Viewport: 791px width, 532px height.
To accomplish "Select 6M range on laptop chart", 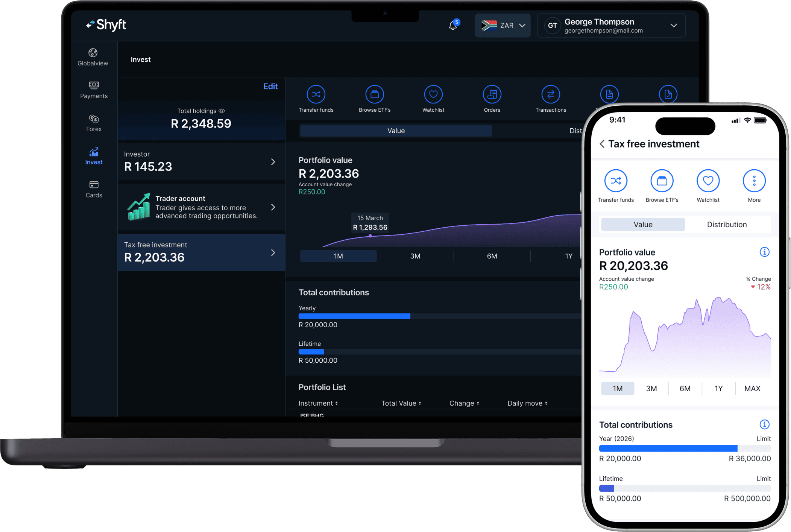I will 492,256.
